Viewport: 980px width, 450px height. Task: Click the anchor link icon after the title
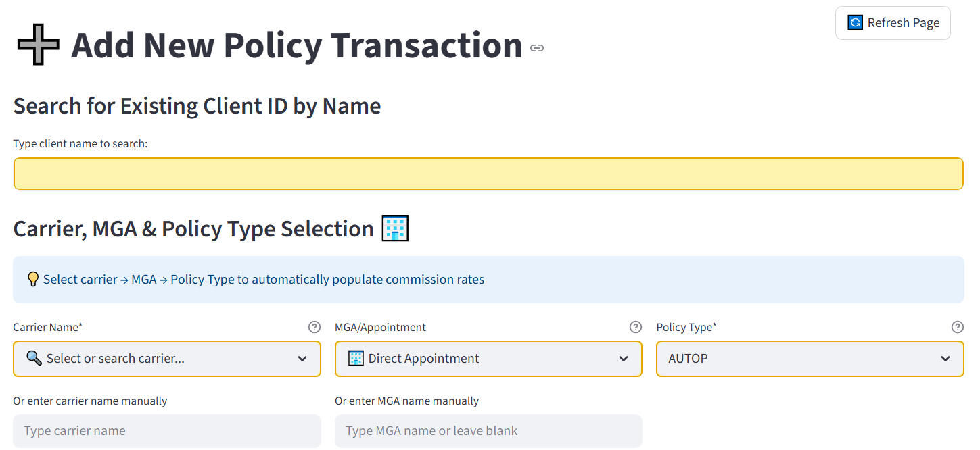(x=537, y=48)
